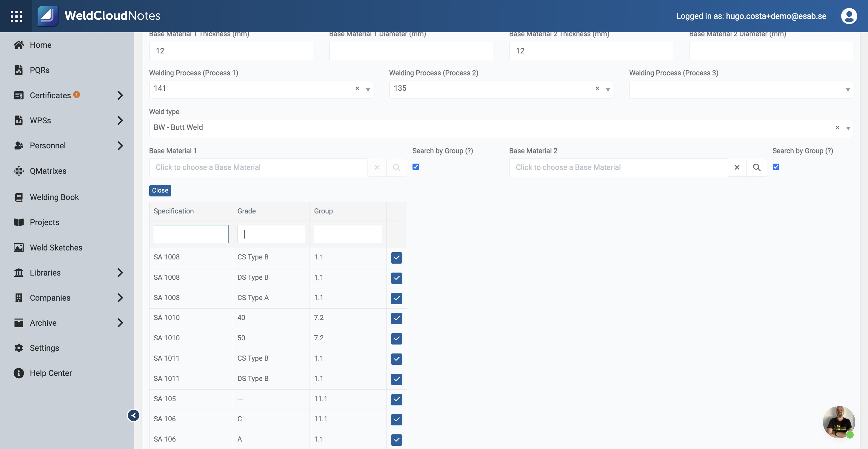Expand the Certificates submenu chevron
868x449 pixels.
[x=120, y=96]
